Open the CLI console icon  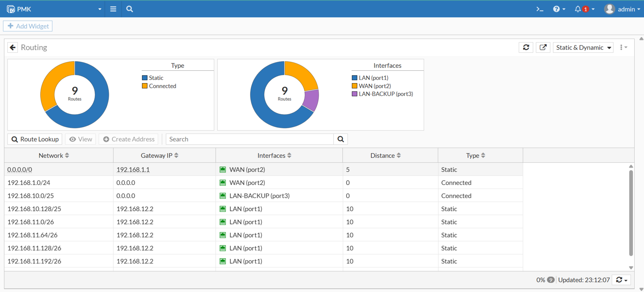(539, 9)
